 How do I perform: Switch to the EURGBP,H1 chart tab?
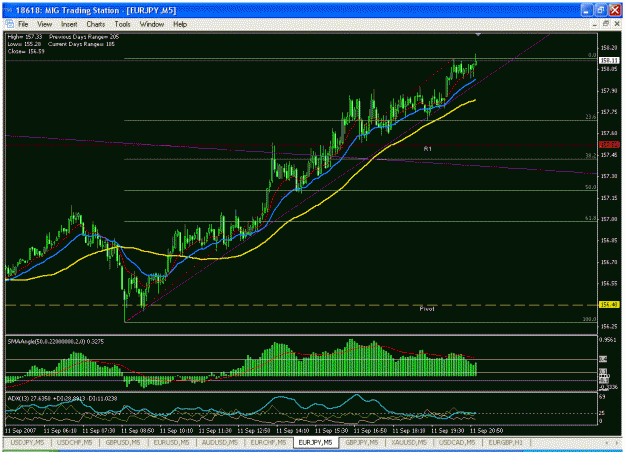coord(505,442)
